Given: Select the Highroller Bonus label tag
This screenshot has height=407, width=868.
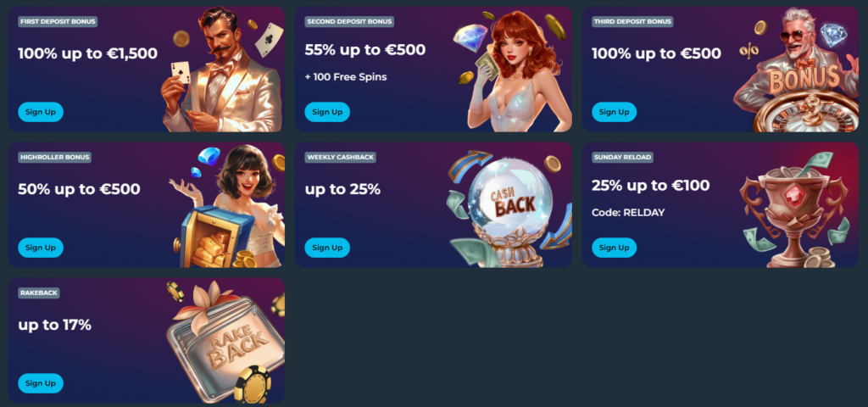Looking at the screenshot, I should click(x=54, y=157).
